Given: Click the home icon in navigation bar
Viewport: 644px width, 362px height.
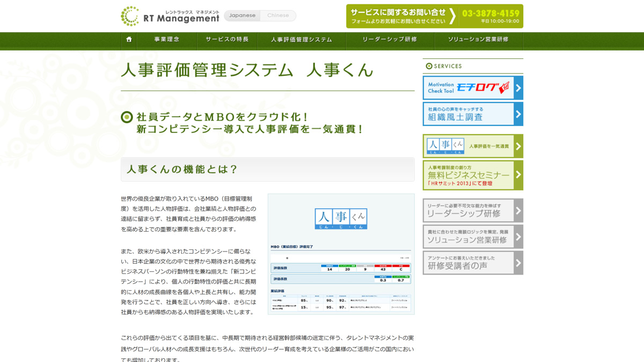Looking at the screenshot, I should pyautogui.click(x=129, y=40).
